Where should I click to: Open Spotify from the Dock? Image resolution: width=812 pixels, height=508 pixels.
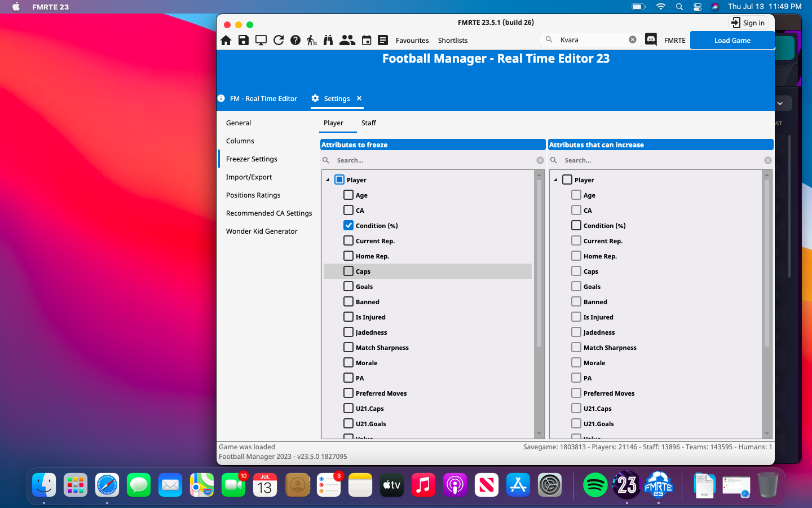(595, 485)
